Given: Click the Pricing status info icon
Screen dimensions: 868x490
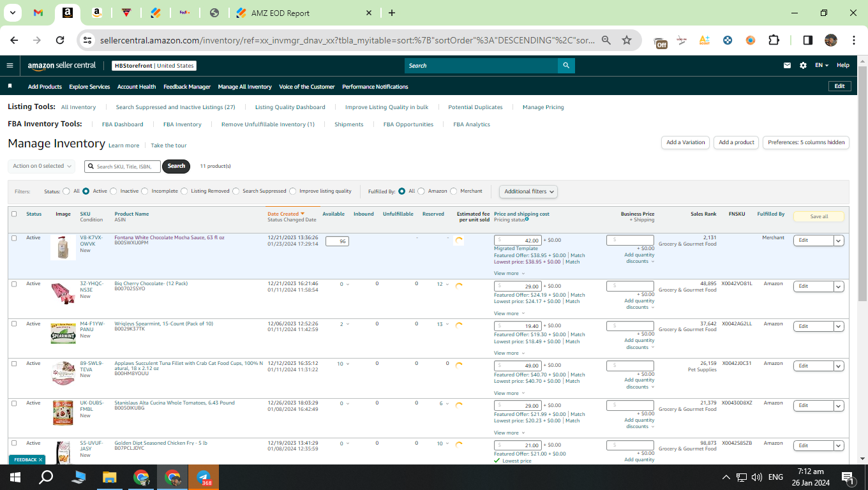Looking at the screenshot, I should 527,219.
